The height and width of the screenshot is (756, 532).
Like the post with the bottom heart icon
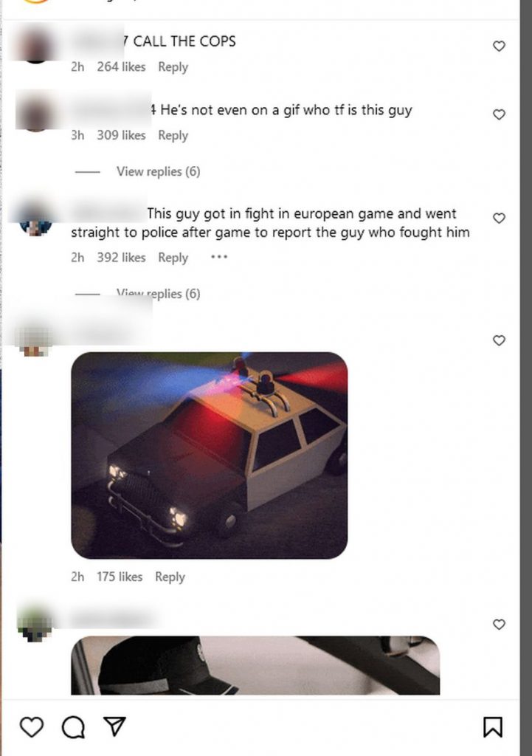point(32,727)
